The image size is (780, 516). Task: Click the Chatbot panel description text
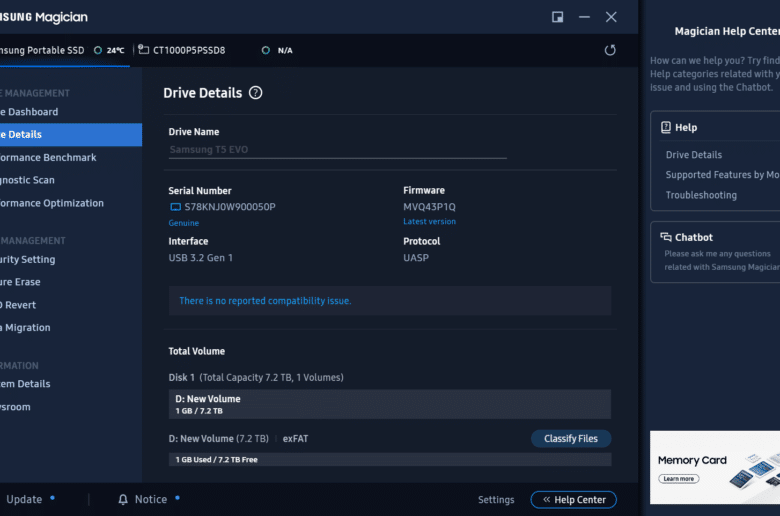click(x=722, y=260)
